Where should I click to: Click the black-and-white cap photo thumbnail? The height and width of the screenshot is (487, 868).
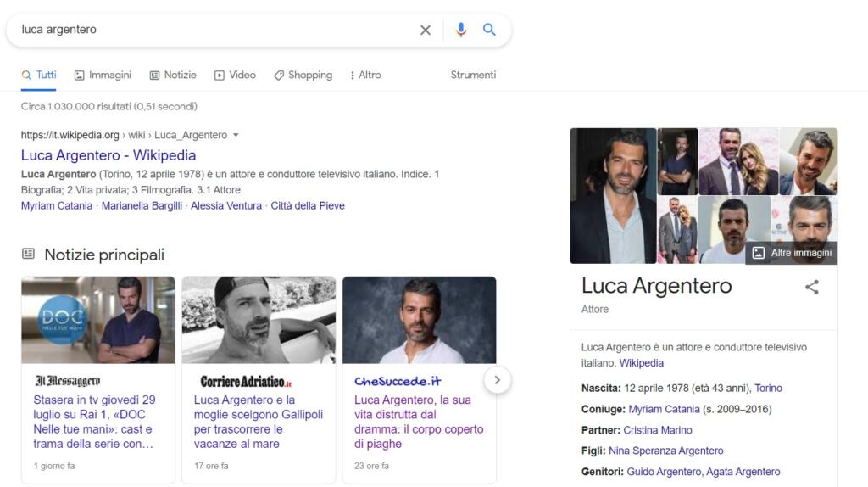pos(259,320)
